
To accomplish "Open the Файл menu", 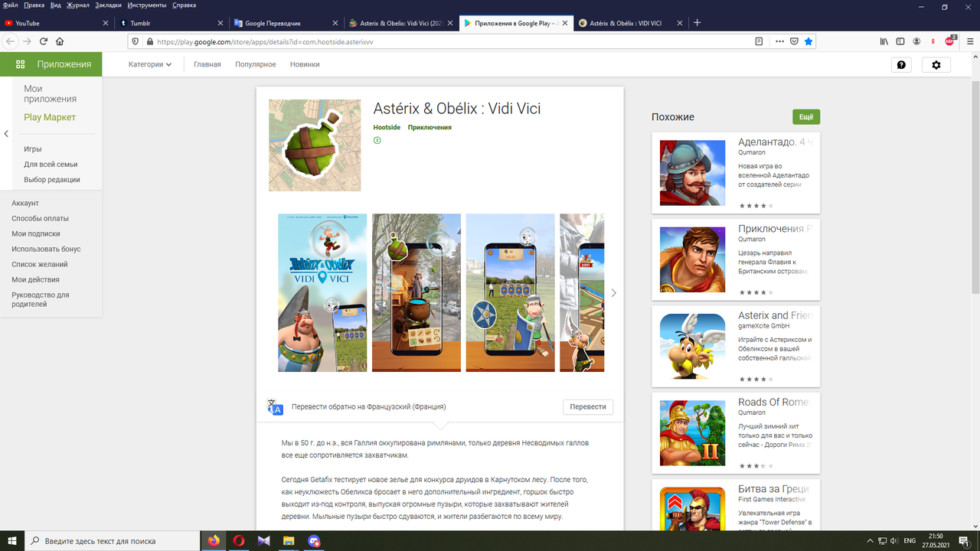I will tap(10, 5).
